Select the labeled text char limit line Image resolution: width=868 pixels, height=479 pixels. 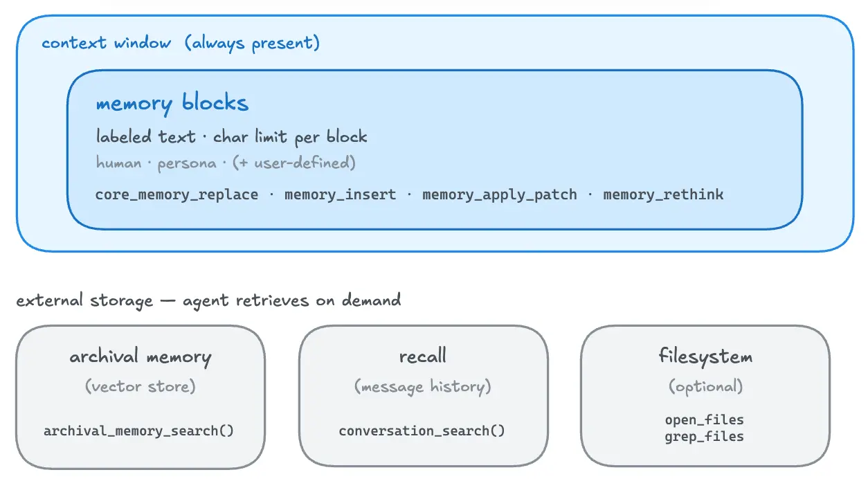[x=232, y=137]
